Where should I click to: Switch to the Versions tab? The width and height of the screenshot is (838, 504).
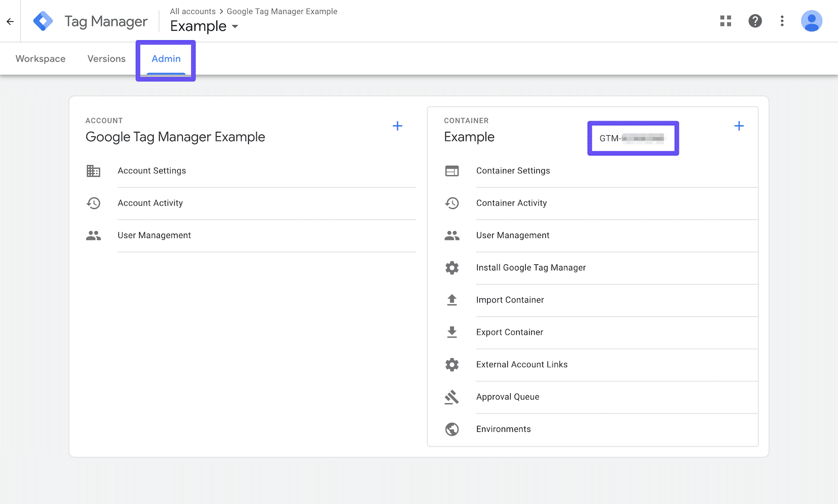pyautogui.click(x=106, y=59)
